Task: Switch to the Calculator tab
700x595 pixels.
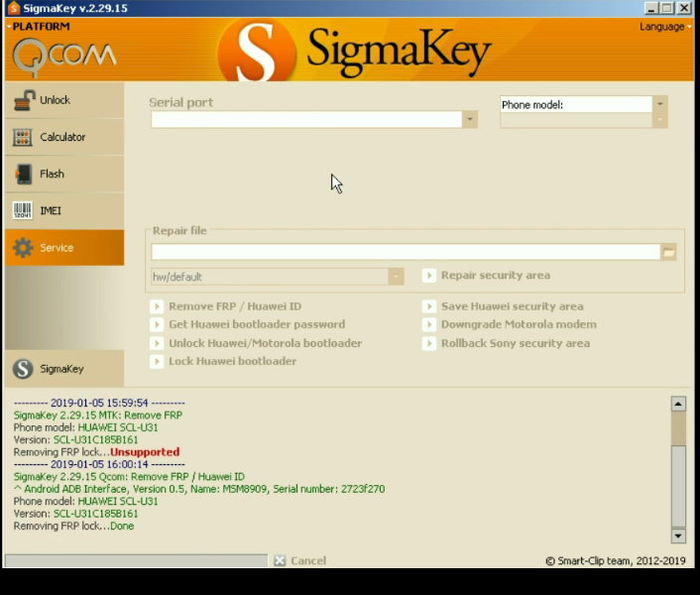Action: pyautogui.click(x=64, y=137)
